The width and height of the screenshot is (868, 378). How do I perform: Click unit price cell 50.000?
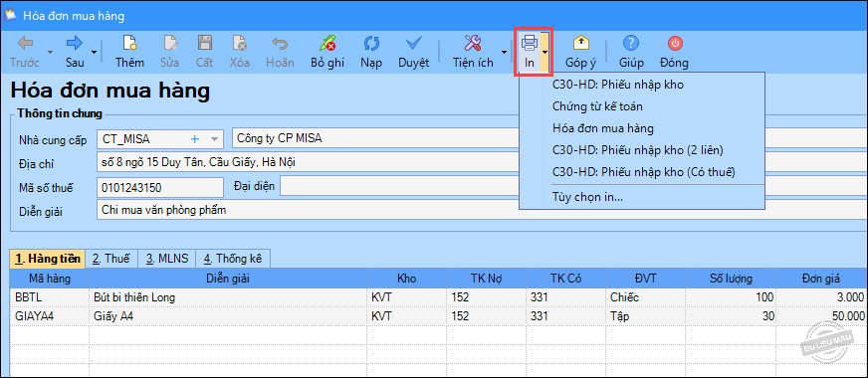point(822,316)
